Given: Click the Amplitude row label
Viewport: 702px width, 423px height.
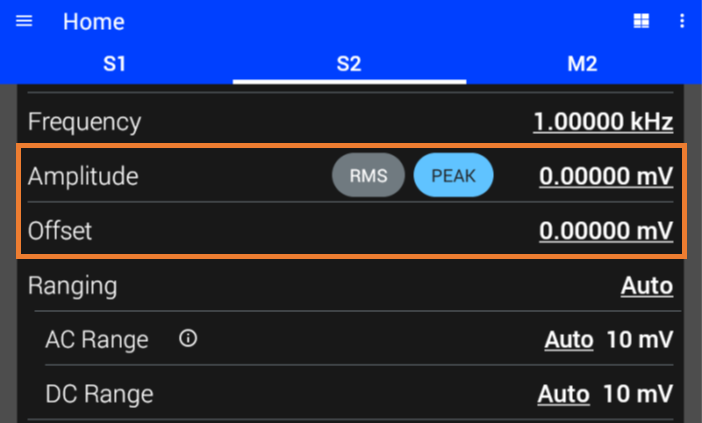Looking at the screenshot, I should (x=83, y=176).
